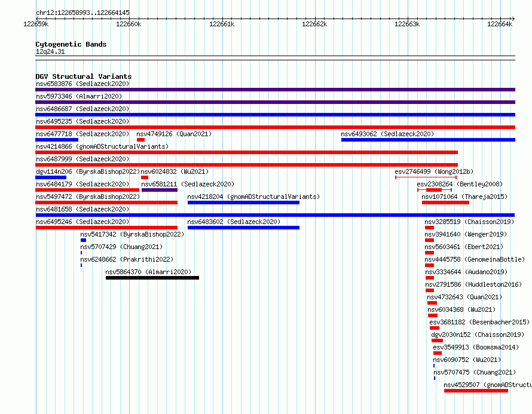Click the blue bar under nsv4218204
This screenshot has width=532, height=414.
point(244,203)
